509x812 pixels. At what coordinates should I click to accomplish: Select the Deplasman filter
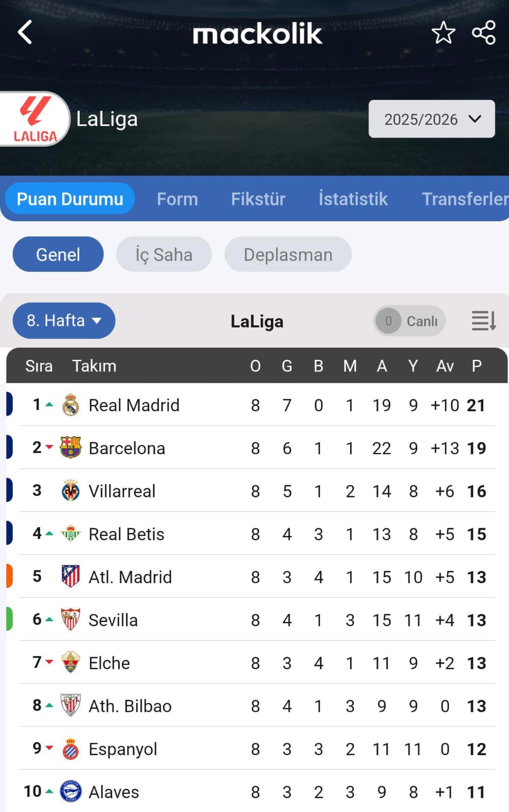click(288, 254)
